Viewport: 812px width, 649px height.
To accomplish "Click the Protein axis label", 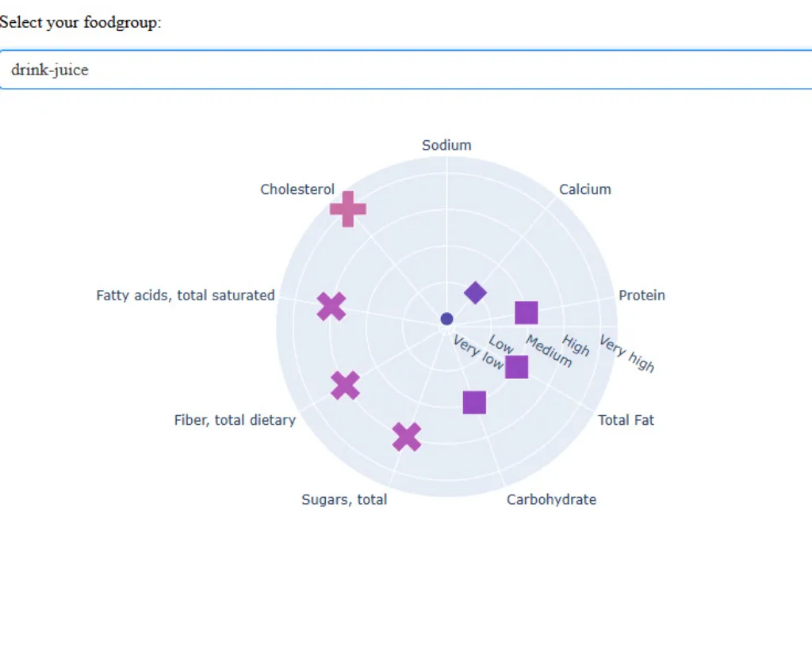I will [642, 296].
